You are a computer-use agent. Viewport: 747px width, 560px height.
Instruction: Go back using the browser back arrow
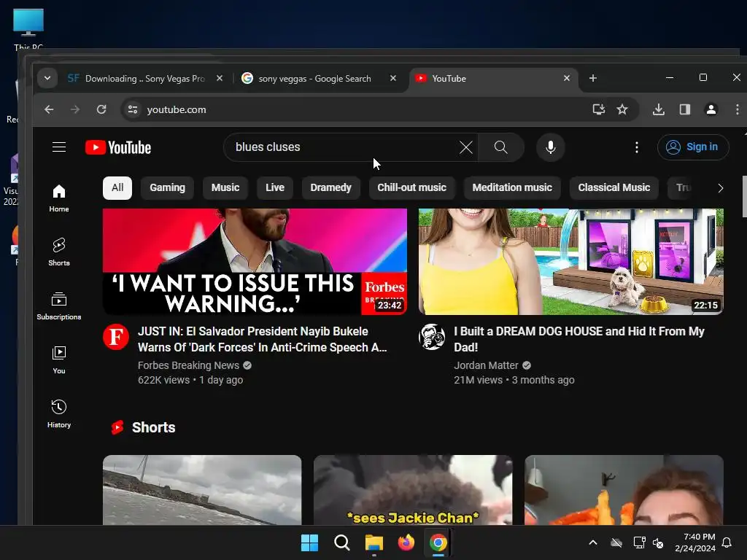(x=49, y=109)
